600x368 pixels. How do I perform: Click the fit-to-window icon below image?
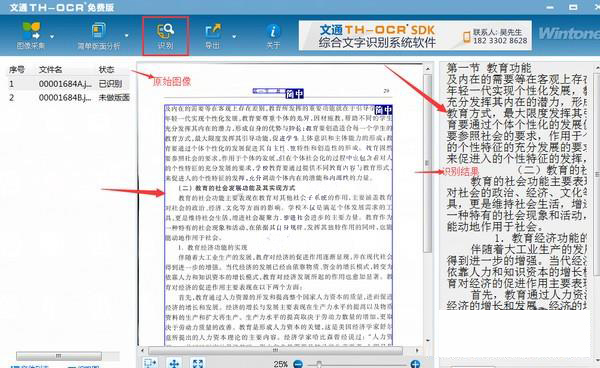click(198, 363)
